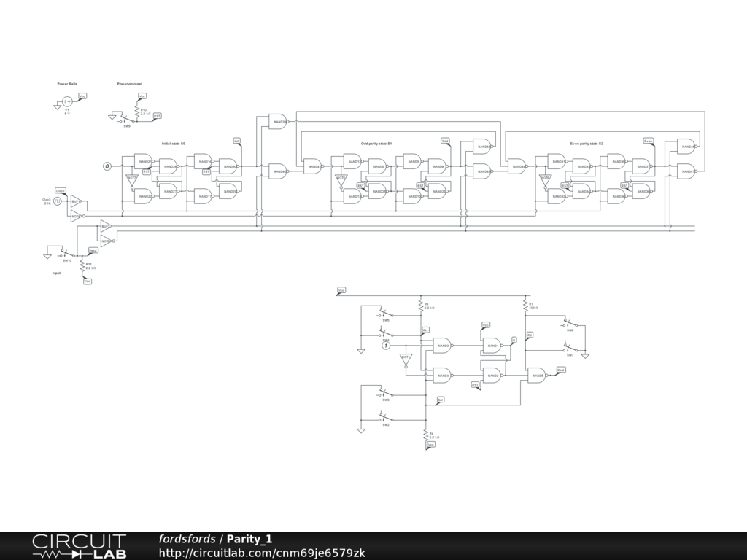Toggle switch SW2 above R4
Viewport: 747px width, 560px height.
pos(386,419)
